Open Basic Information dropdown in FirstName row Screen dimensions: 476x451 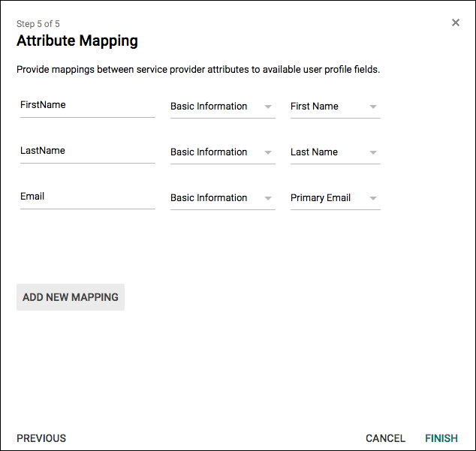coord(222,107)
